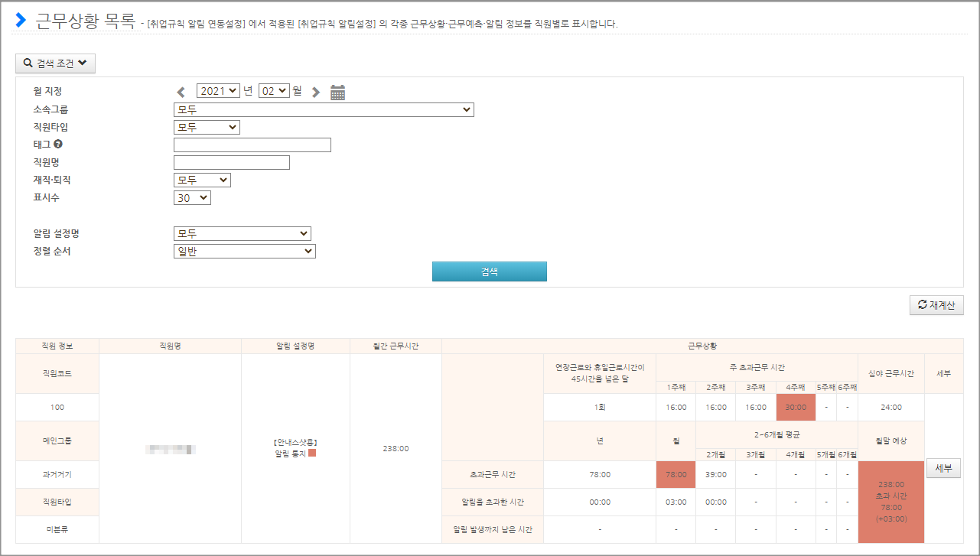The image size is (980, 556).
Task: Click the 재계산 recalculate button
Action: pyautogui.click(x=936, y=305)
